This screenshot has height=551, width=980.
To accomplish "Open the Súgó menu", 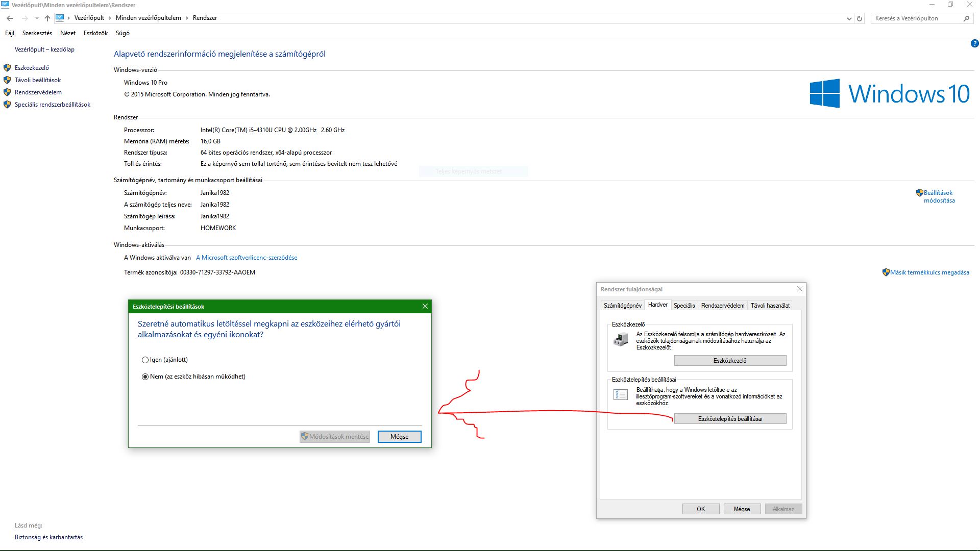I will point(122,33).
